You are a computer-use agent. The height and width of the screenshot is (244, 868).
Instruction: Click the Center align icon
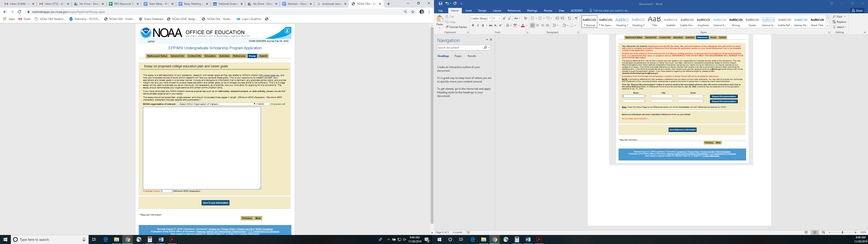pyautogui.click(x=538, y=26)
